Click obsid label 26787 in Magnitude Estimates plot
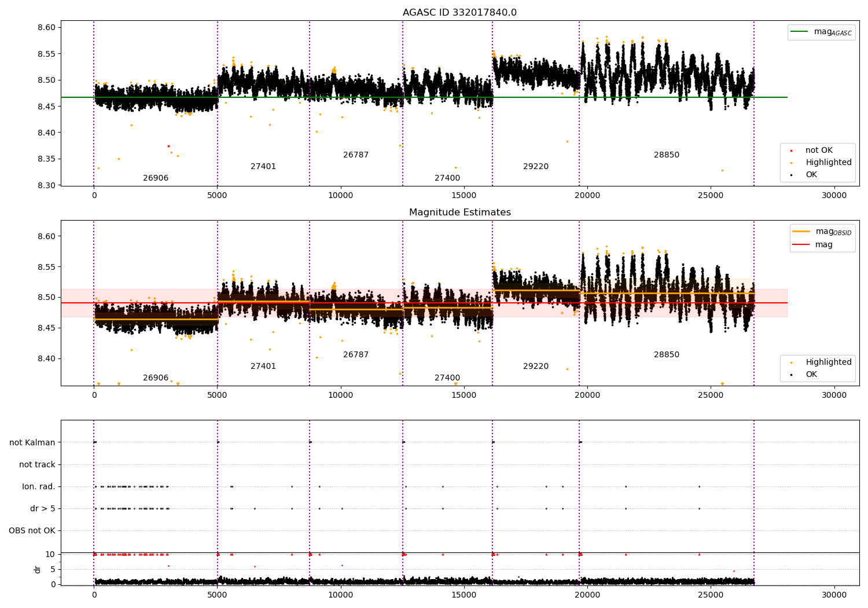Screen dimensions: 868x608 pyautogui.click(x=356, y=355)
